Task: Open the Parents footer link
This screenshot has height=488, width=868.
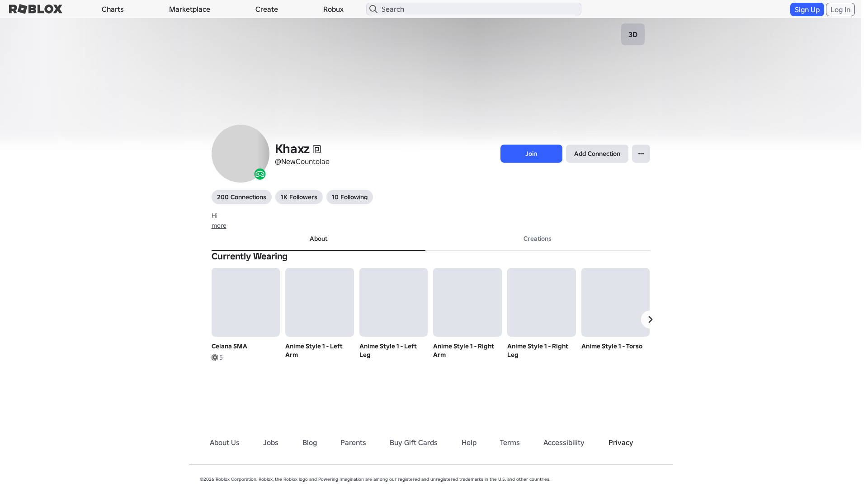Action: 353,442
